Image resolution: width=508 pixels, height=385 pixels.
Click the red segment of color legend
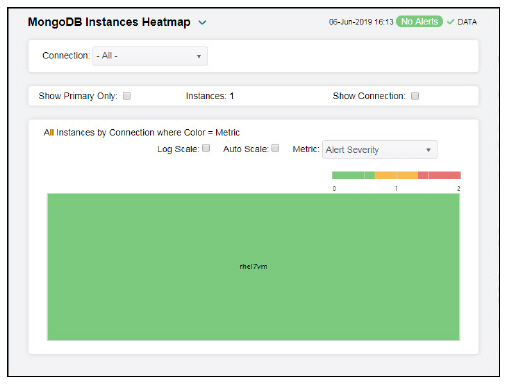(439, 175)
